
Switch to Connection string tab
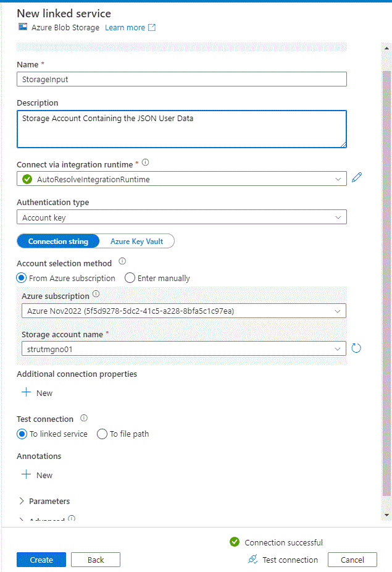click(59, 241)
